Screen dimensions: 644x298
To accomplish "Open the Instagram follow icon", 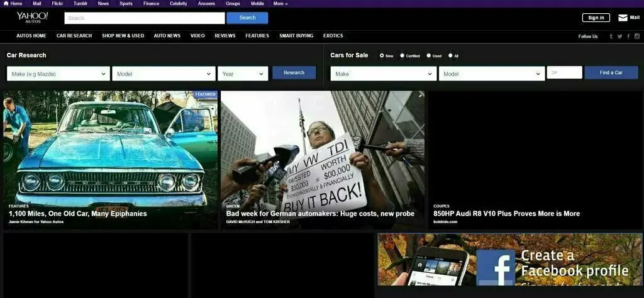I will (x=637, y=36).
